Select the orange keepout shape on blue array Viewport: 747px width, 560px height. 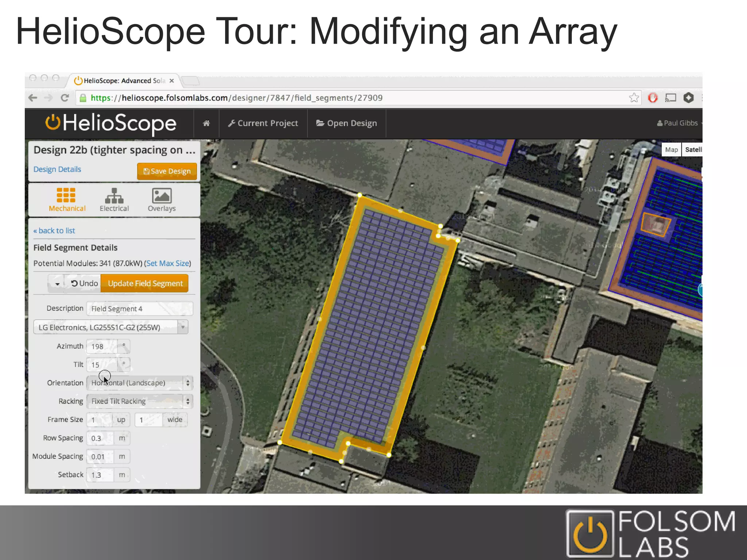tap(656, 225)
